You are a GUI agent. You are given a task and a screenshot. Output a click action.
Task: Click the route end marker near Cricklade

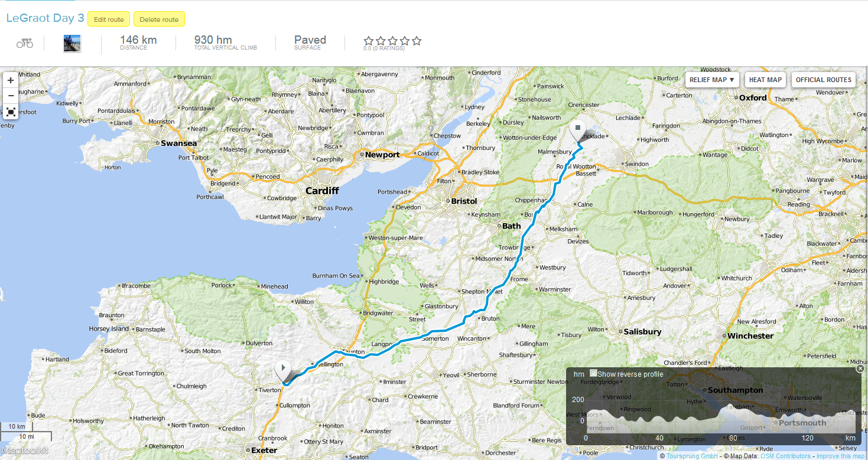(578, 130)
